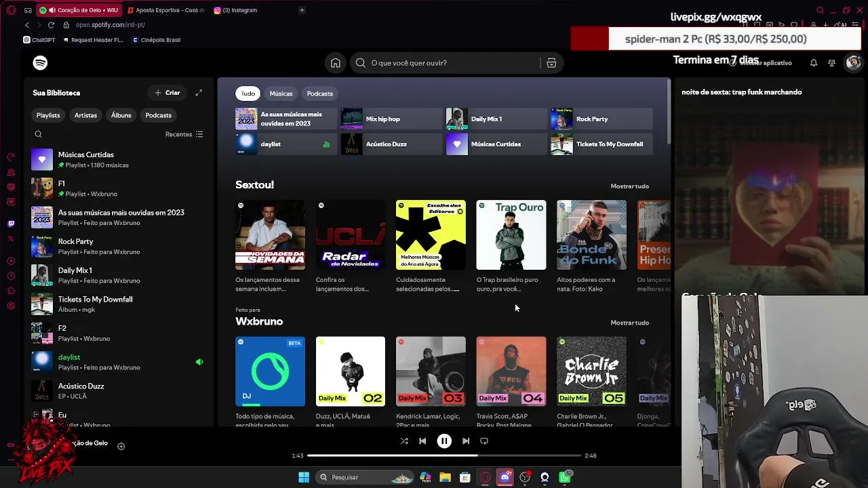Show all in the Sextou section
868x488 pixels.
pyautogui.click(x=630, y=186)
